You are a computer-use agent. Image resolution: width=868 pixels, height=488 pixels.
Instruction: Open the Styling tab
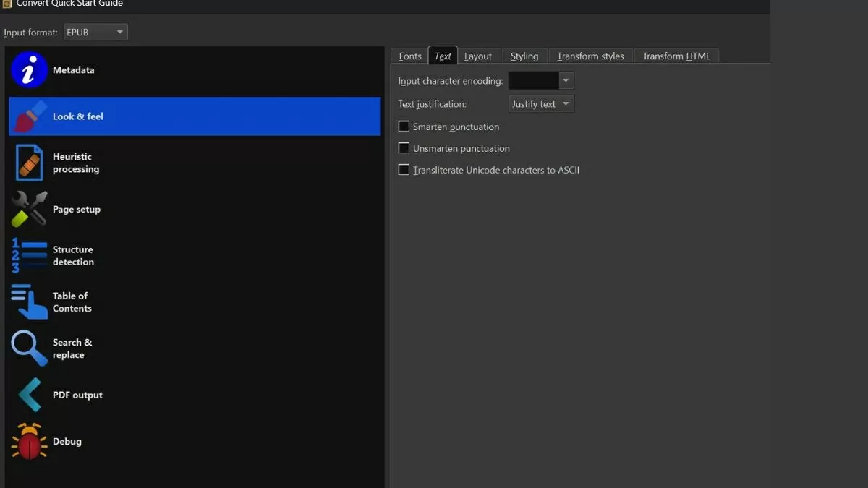coord(524,56)
